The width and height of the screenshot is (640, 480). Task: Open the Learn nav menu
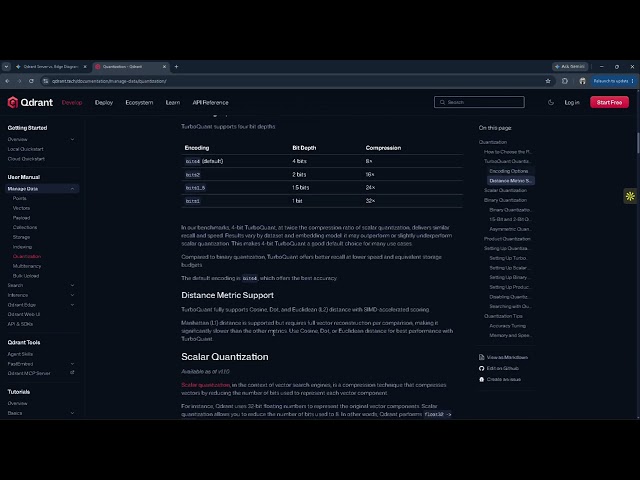173,102
